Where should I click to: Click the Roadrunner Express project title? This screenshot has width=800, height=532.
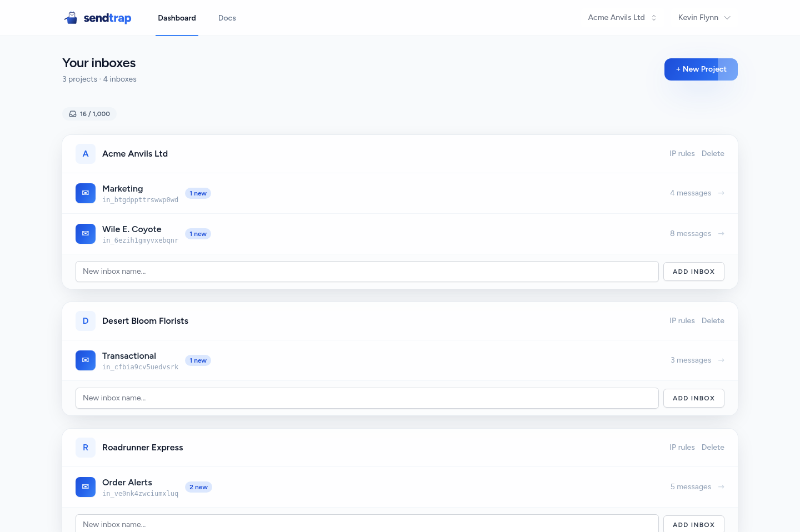click(x=143, y=448)
